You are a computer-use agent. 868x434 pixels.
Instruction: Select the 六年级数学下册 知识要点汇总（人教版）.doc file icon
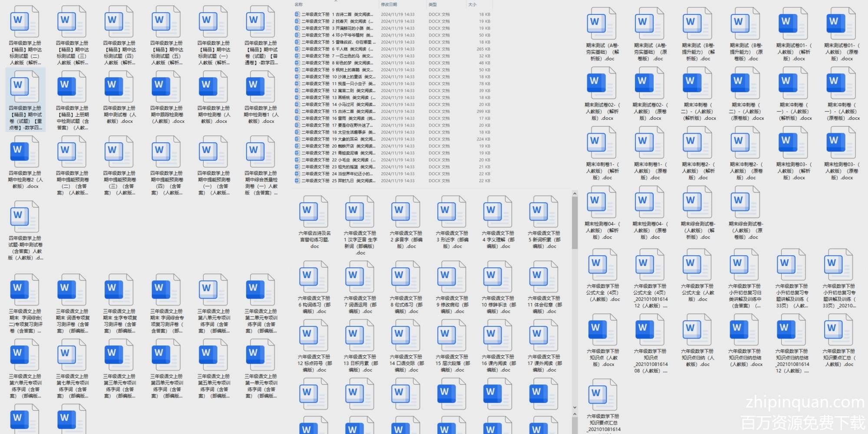pos(839,330)
